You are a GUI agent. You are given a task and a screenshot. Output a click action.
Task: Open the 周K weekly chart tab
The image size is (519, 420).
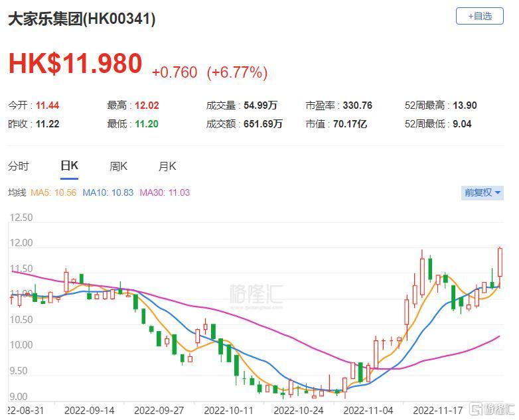pos(119,166)
